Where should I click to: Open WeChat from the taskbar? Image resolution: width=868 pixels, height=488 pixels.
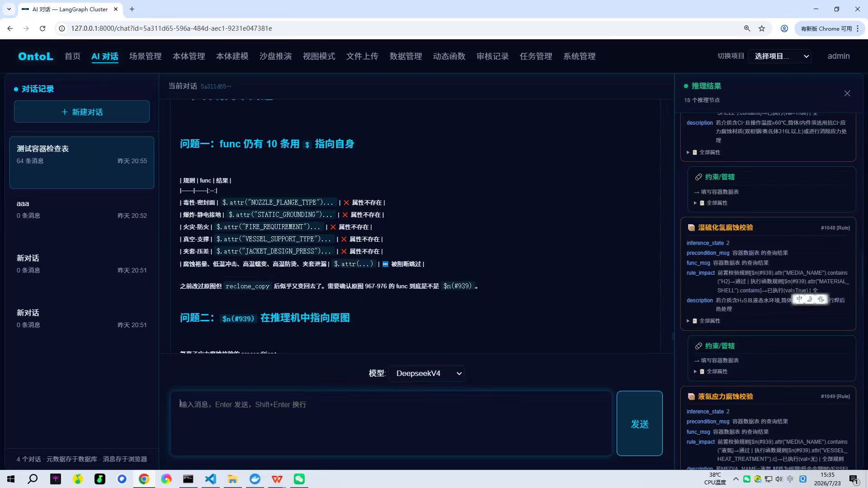click(x=299, y=479)
